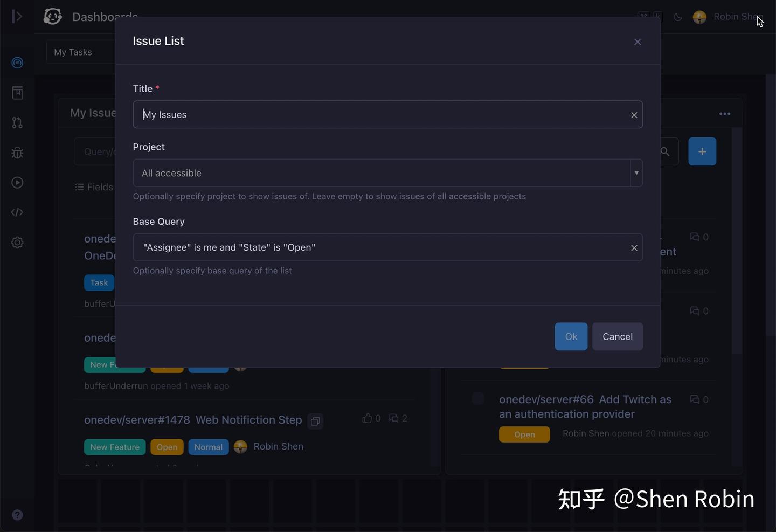
Task: Clear the Base Query field with its X icon
Action: [x=634, y=248]
